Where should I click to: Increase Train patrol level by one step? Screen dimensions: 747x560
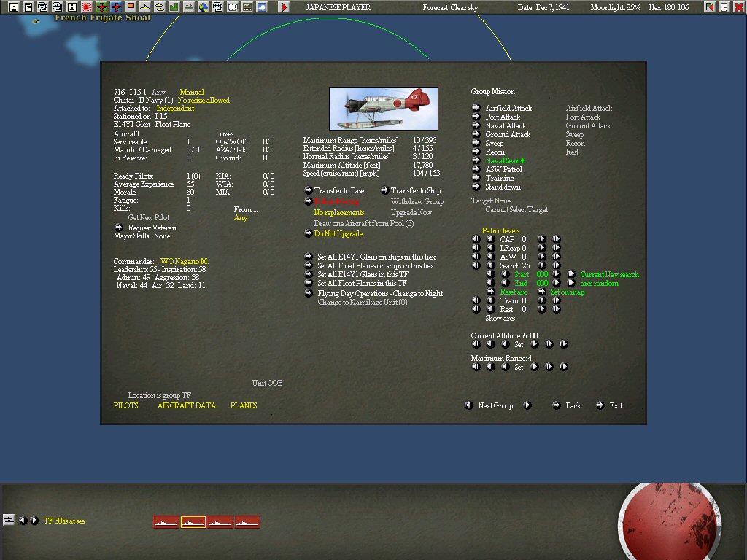pos(542,300)
